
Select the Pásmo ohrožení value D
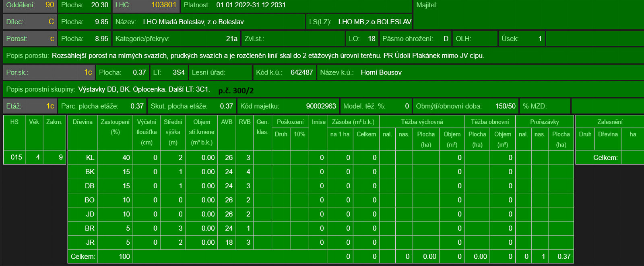tap(446, 39)
